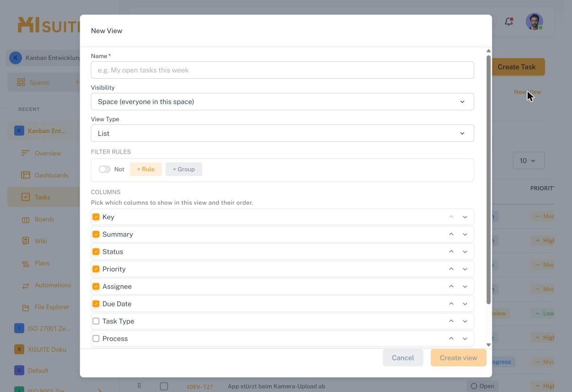Screen dimensions: 572x392
Task: Move Summary column up
Action: pos(451,234)
